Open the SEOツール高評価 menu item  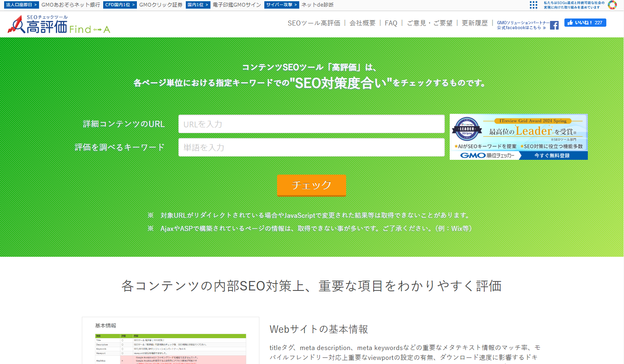tap(314, 23)
